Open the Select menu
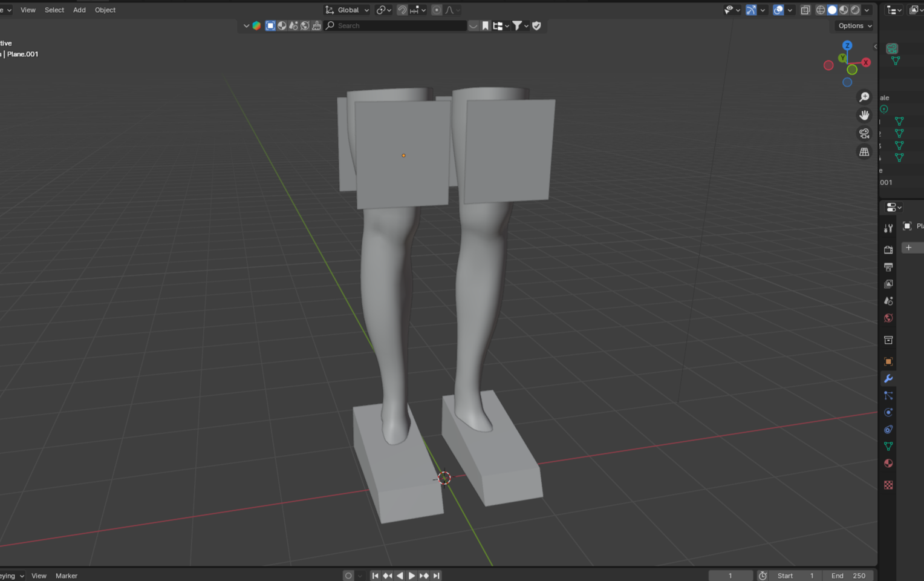Image resolution: width=924 pixels, height=581 pixels. coord(54,10)
